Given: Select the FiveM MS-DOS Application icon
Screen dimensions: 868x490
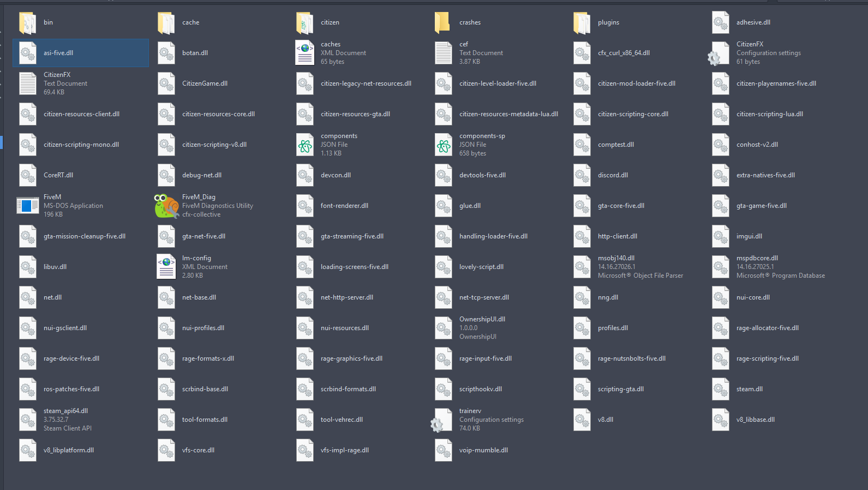Looking at the screenshot, I should (x=27, y=206).
